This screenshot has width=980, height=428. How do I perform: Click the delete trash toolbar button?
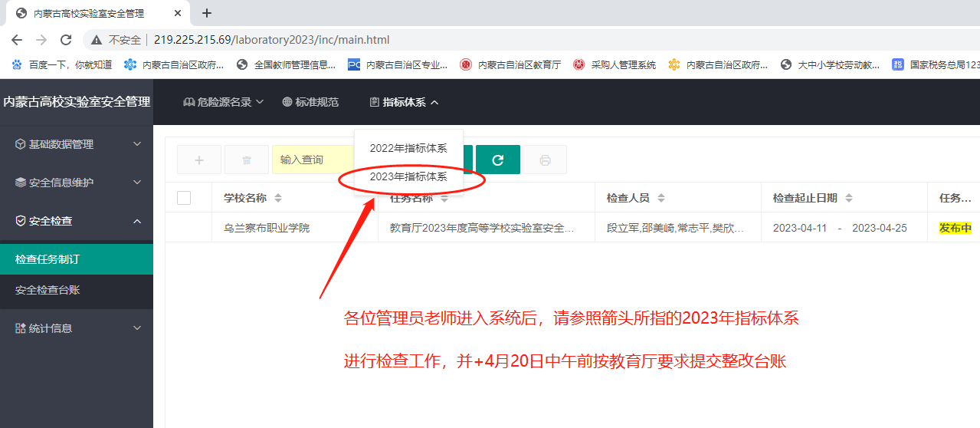[x=247, y=160]
